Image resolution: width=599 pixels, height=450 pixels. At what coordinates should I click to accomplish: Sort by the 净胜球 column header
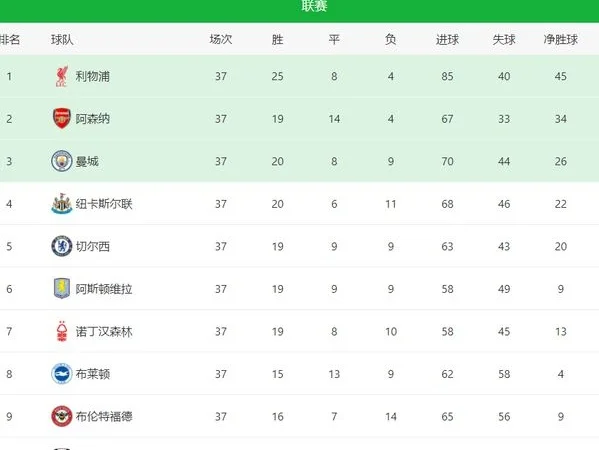click(x=560, y=39)
